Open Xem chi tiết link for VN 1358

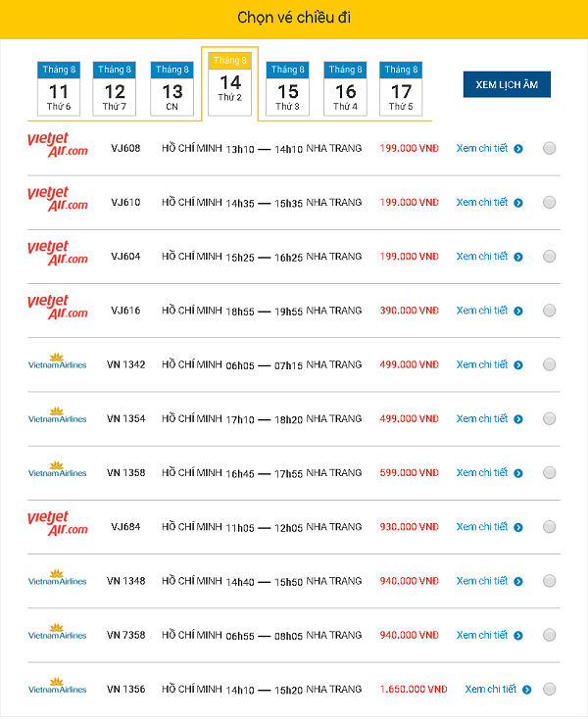tap(482, 473)
